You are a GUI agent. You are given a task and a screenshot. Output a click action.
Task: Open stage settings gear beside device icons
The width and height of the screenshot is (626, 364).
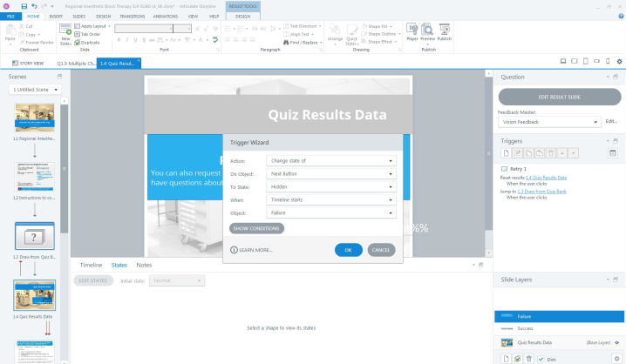point(619,62)
